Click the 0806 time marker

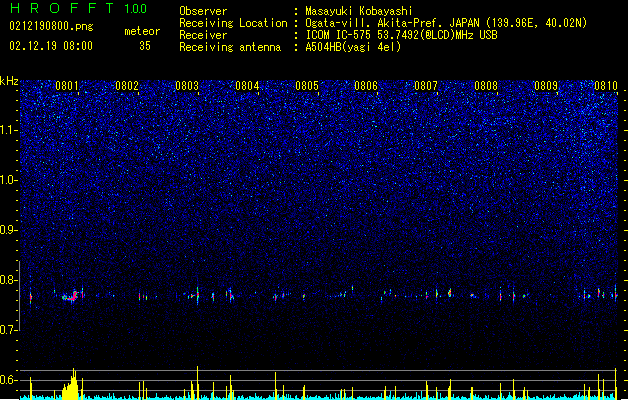click(x=366, y=86)
